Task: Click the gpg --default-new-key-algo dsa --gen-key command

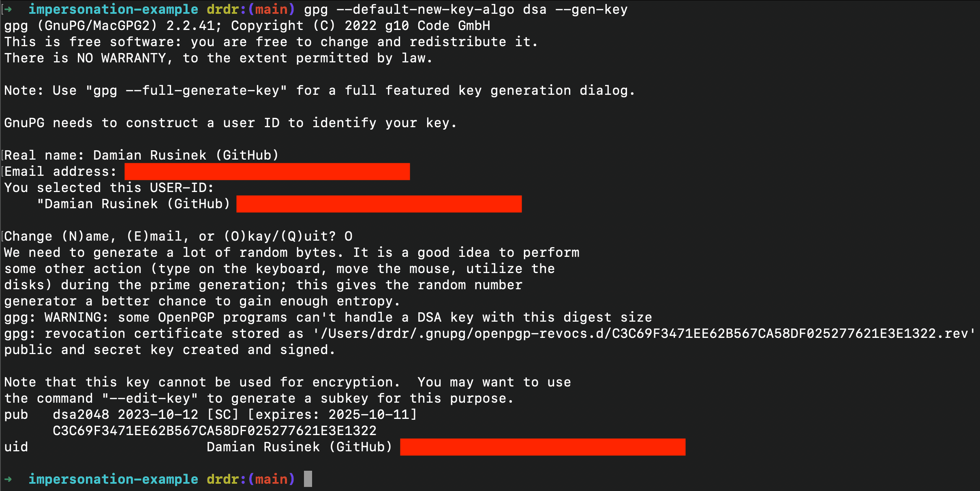Action: pyautogui.click(x=466, y=9)
